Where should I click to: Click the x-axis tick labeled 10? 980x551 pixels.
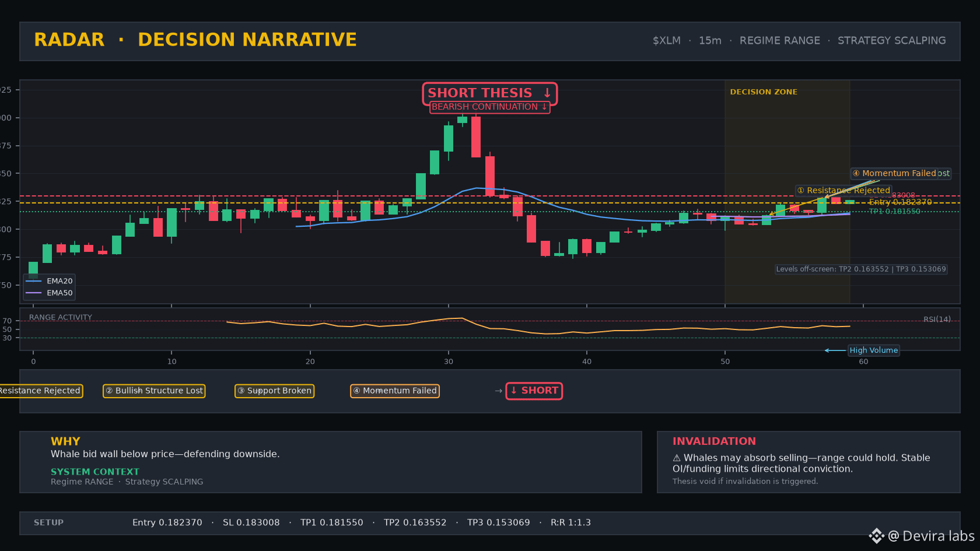point(172,362)
